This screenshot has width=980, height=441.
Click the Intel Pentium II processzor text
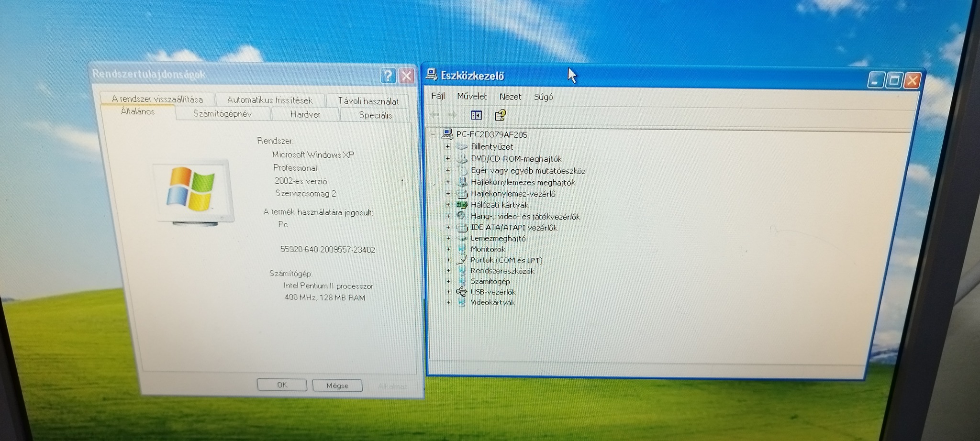coord(328,286)
